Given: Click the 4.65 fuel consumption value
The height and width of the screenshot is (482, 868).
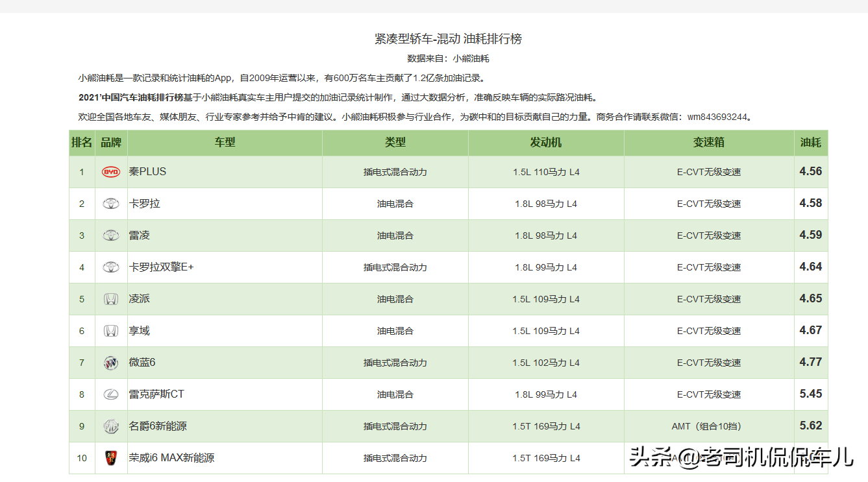Looking at the screenshot, I should (811, 299).
